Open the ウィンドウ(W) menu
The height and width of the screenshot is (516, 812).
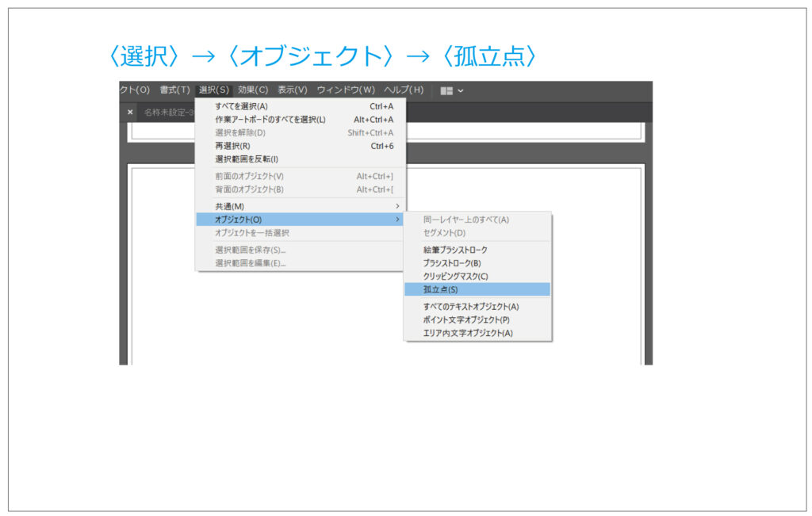pos(346,90)
